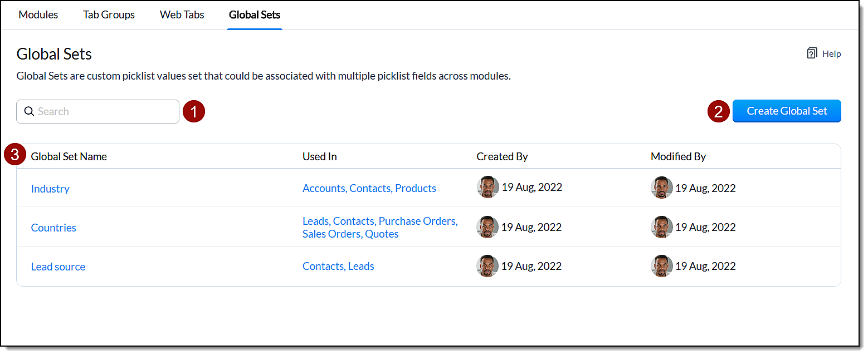The image size is (868, 355).
Task: Click the Countries row modifier avatar
Action: pyautogui.click(x=662, y=227)
